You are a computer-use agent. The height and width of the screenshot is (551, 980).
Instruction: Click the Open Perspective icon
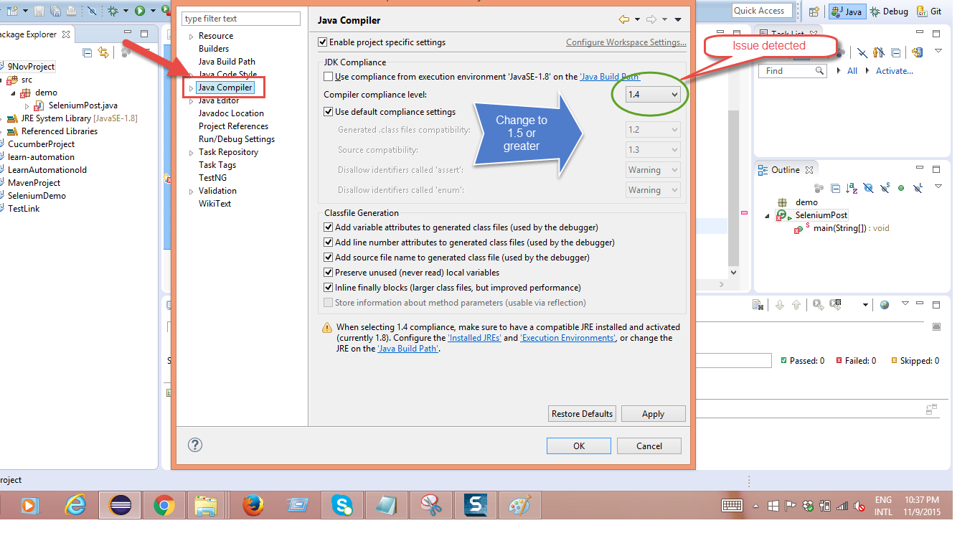[x=814, y=11]
